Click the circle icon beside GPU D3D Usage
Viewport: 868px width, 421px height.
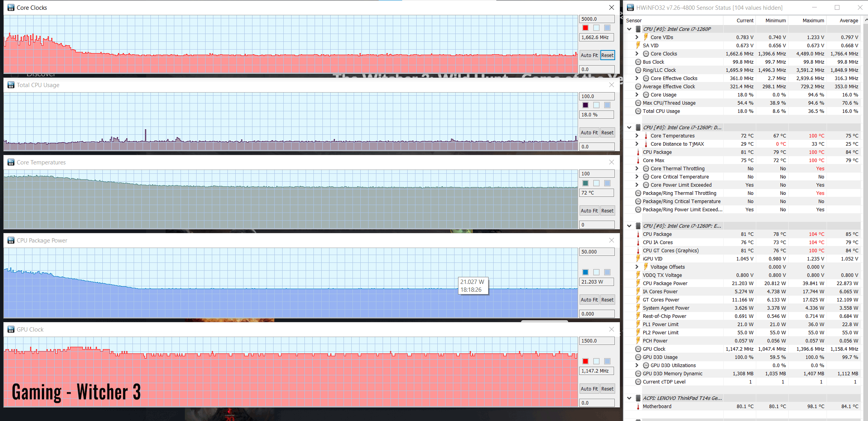pos(638,357)
